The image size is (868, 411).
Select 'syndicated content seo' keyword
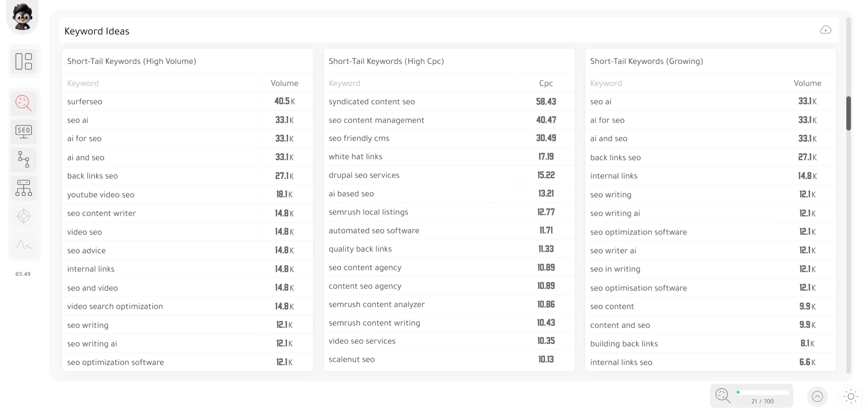click(372, 101)
